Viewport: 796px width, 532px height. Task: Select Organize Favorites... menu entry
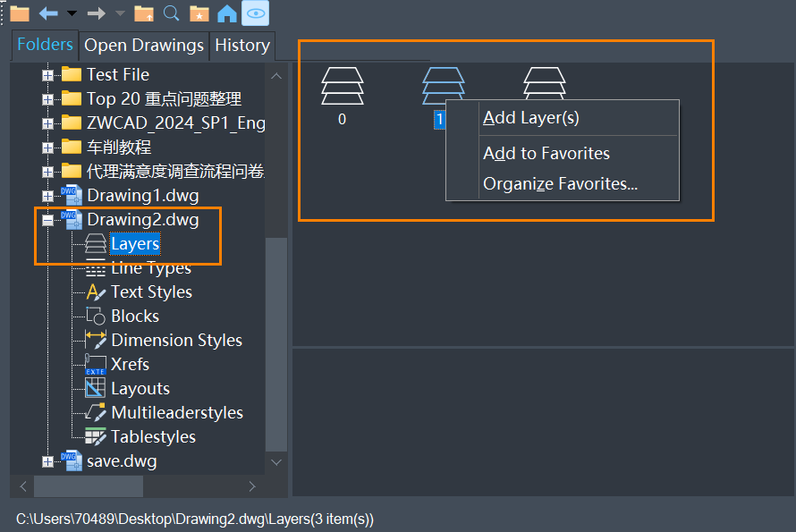[x=560, y=184]
